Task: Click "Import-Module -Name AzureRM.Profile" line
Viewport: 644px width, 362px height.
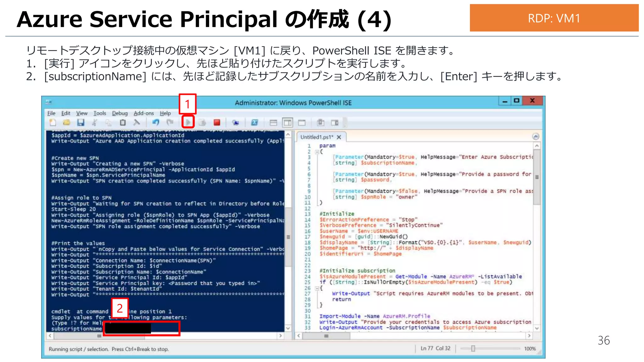Action: click(375, 316)
